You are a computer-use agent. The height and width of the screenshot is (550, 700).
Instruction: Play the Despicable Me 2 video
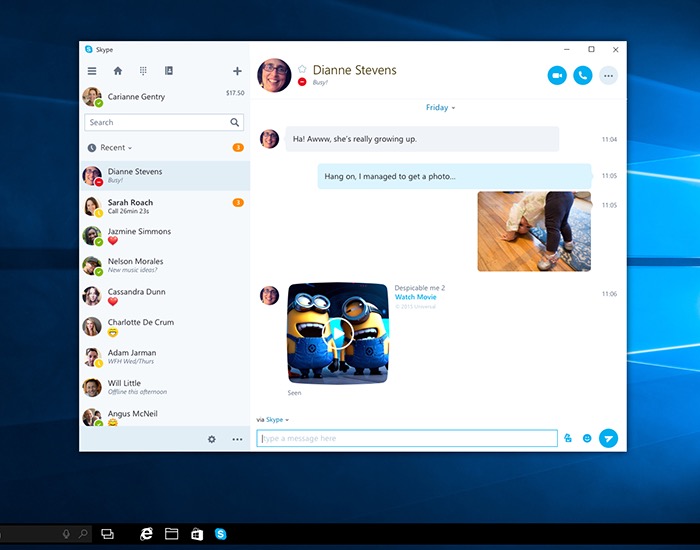pos(338,333)
